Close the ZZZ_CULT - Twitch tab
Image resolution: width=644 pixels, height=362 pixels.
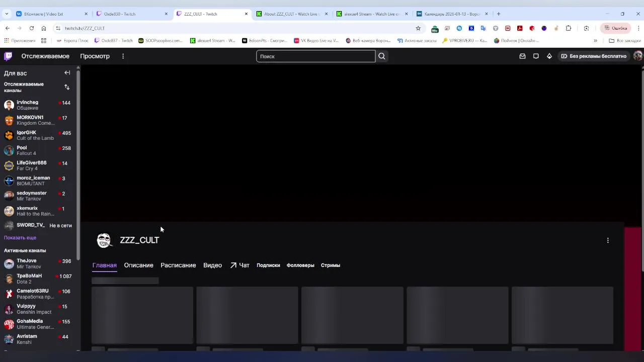[246, 14]
